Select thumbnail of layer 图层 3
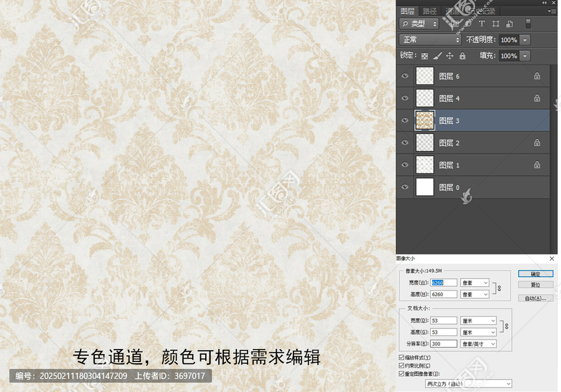This screenshot has width=561, height=392. (424, 120)
